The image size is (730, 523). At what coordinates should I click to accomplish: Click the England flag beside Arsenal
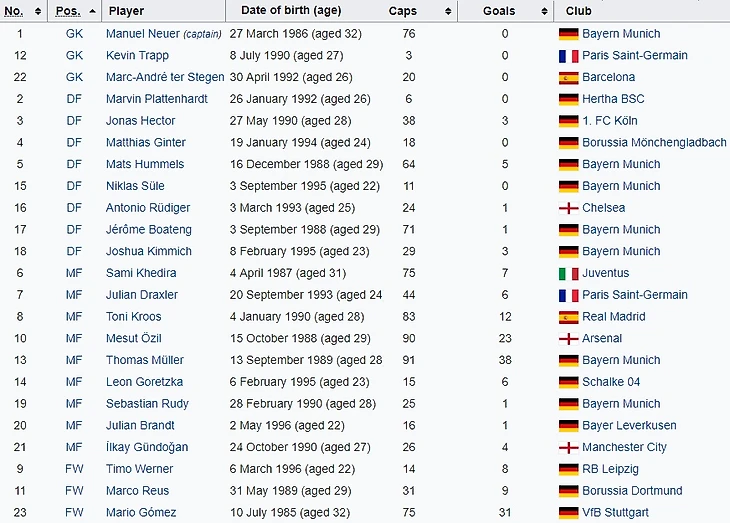(568, 339)
